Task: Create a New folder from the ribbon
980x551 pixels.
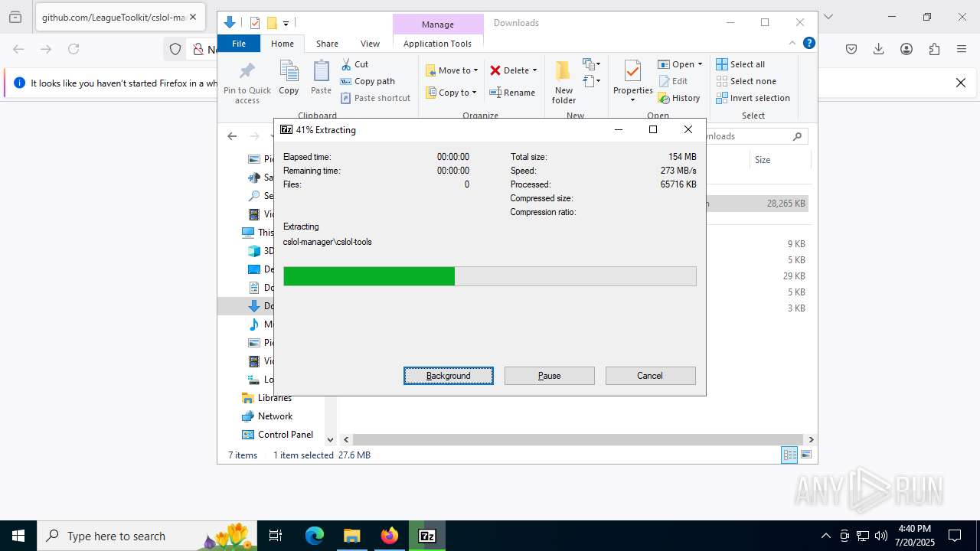Action: (563, 82)
